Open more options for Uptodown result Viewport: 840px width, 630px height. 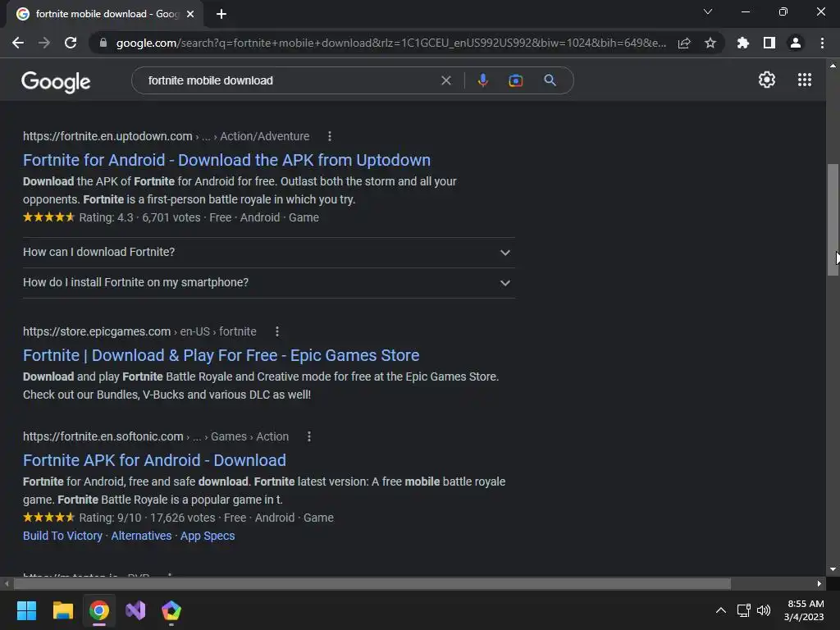click(x=330, y=137)
